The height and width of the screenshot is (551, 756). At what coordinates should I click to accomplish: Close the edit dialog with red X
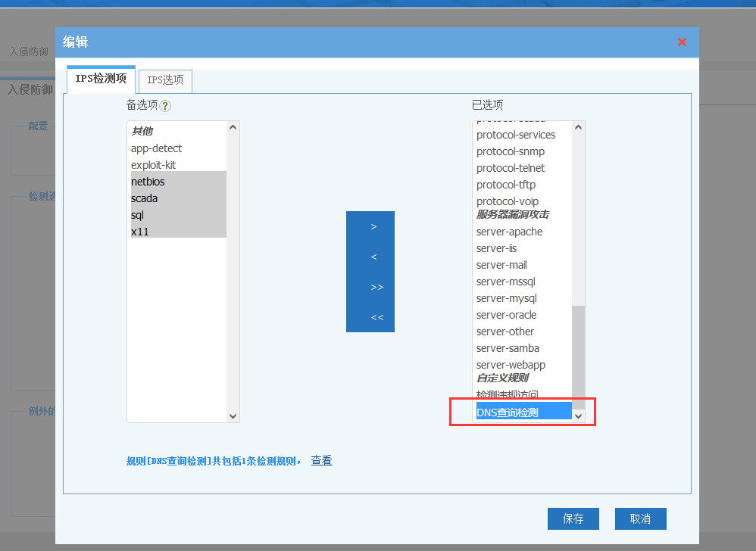click(682, 42)
